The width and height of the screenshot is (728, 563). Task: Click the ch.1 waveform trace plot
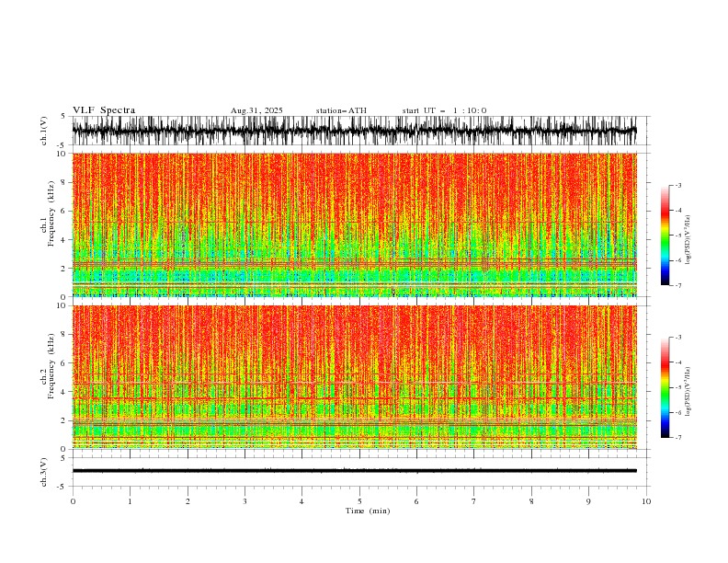[354, 131]
